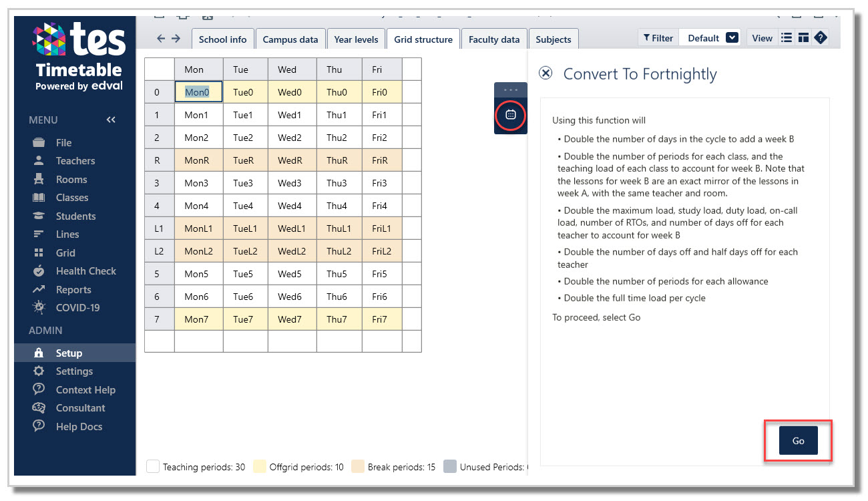Click the Settings gear icon
Image resolution: width=868 pixels, height=501 pixels.
click(39, 371)
